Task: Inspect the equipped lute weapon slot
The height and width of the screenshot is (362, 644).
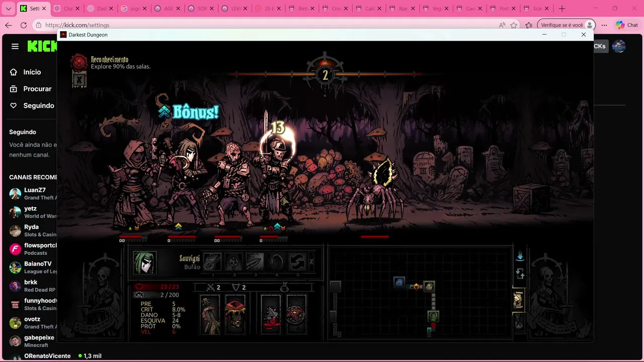Action: tap(210, 314)
